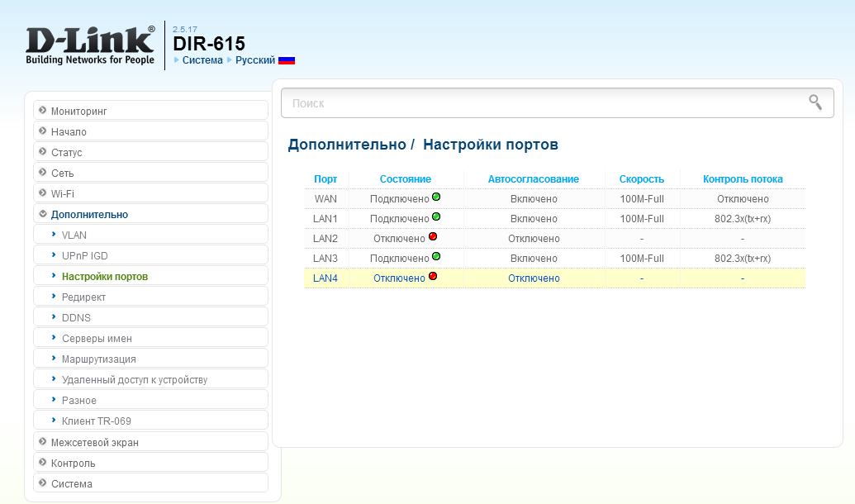Expand the Мониторинг sidebar section
This screenshot has height=504, width=855.
point(78,111)
